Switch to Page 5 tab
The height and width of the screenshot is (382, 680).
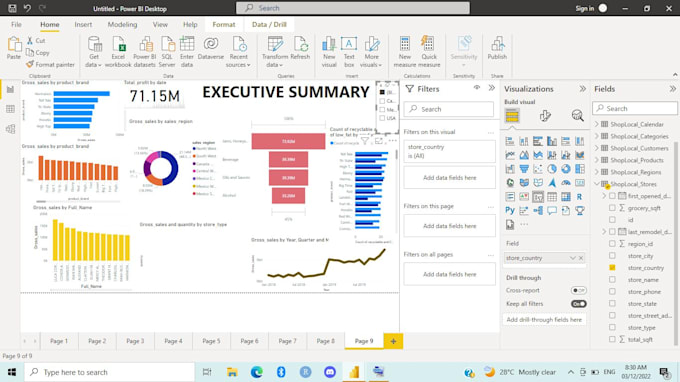pyautogui.click(x=211, y=341)
